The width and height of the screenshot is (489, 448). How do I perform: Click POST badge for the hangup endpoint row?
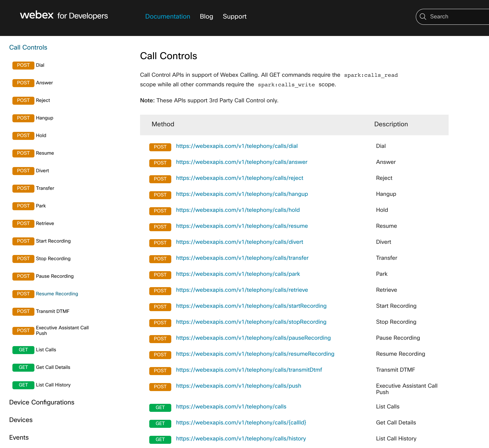click(160, 195)
